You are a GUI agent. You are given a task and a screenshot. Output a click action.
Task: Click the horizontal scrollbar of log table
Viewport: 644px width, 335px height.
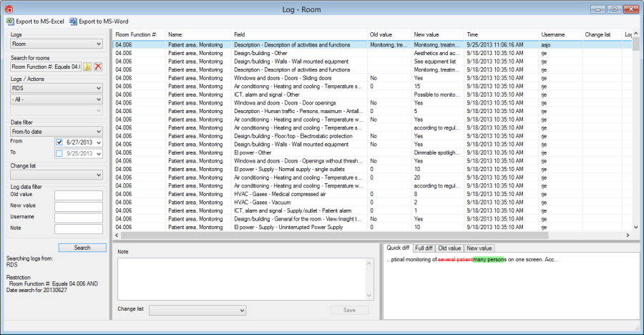[x=372, y=235]
